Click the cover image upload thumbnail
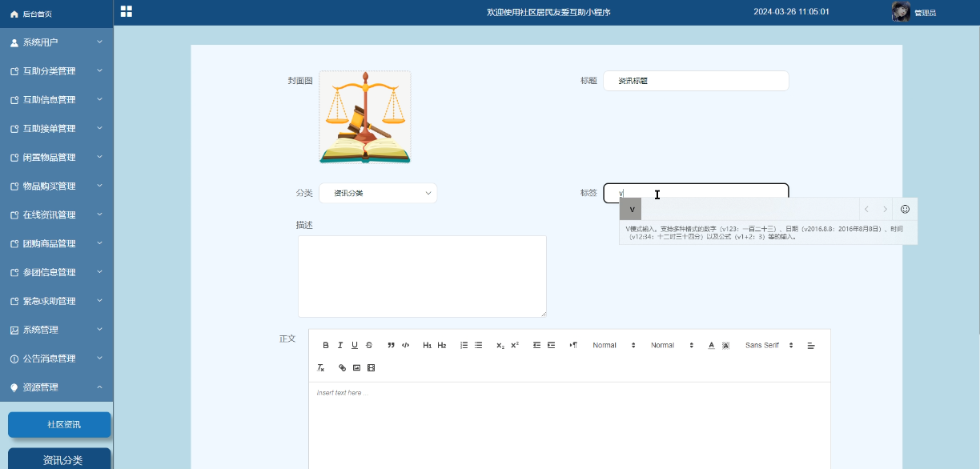980x469 pixels. (x=365, y=117)
